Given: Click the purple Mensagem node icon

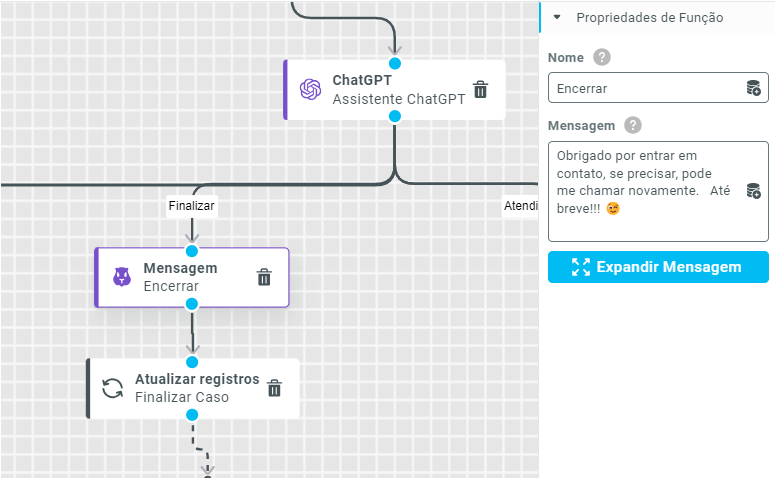Looking at the screenshot, I should [121, 277].
